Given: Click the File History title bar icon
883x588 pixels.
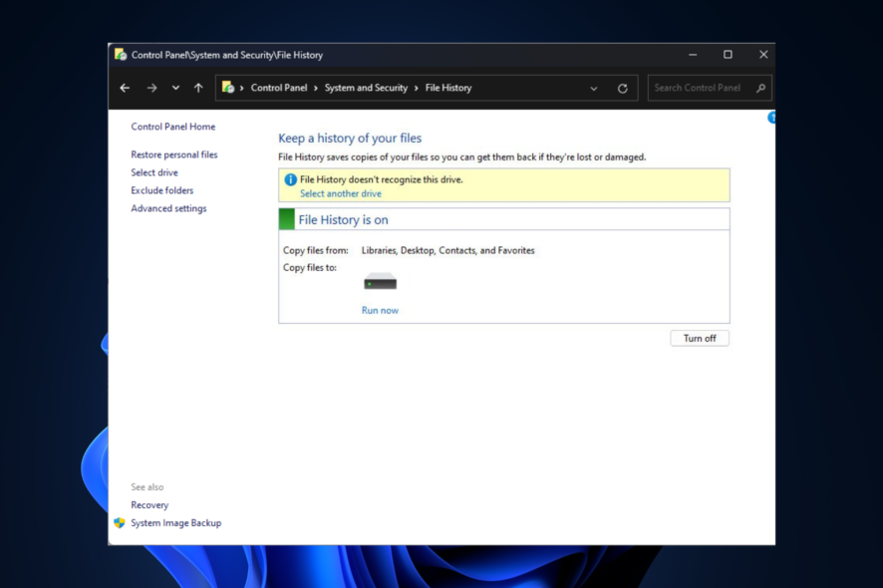Looking at the screenshot, I should pyautogui.click(x=120, y=55).
